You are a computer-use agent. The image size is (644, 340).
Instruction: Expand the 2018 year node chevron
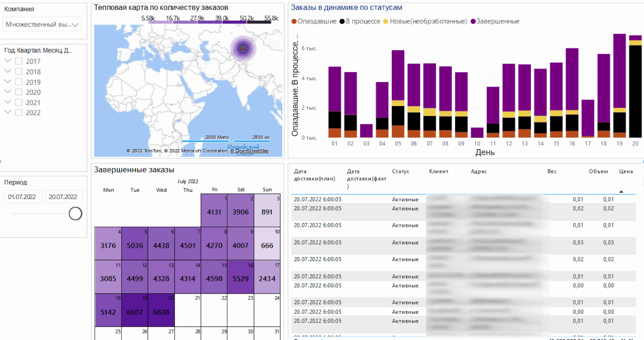coord(8,72)
